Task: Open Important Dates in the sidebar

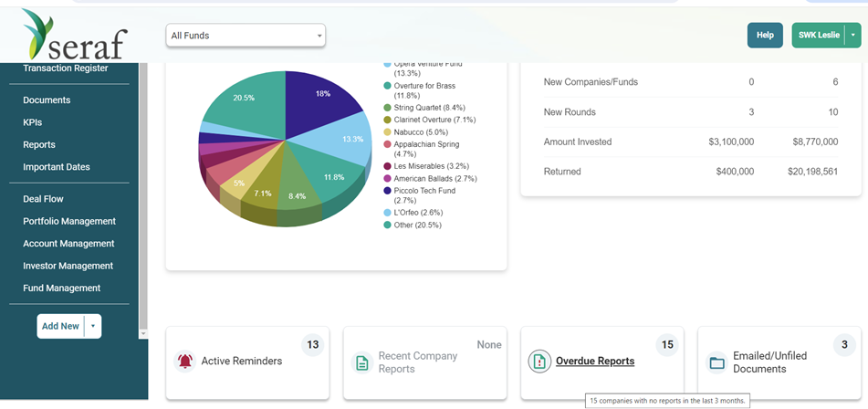Action: [x=56, y=166]
